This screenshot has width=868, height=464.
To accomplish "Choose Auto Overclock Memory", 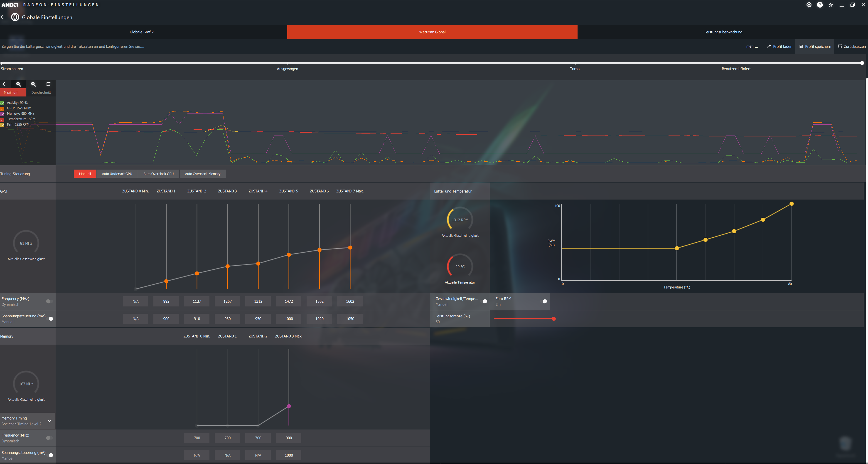I will click(x=202, y=174).
